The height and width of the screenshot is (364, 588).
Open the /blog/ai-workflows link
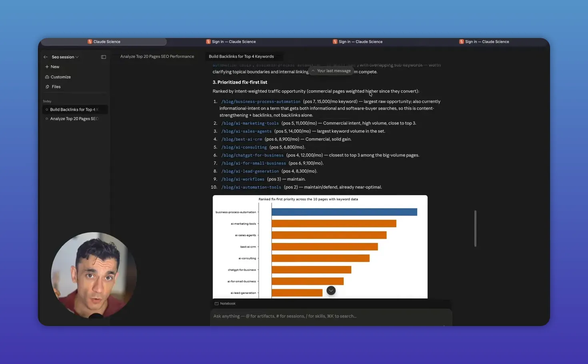[x=243, y=179]
